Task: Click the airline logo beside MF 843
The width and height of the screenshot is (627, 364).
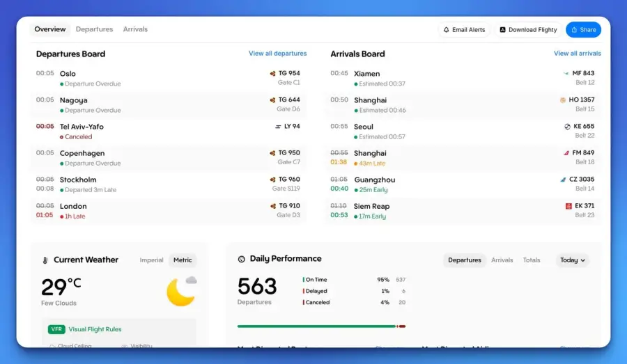Action: [x=566, y=73]
